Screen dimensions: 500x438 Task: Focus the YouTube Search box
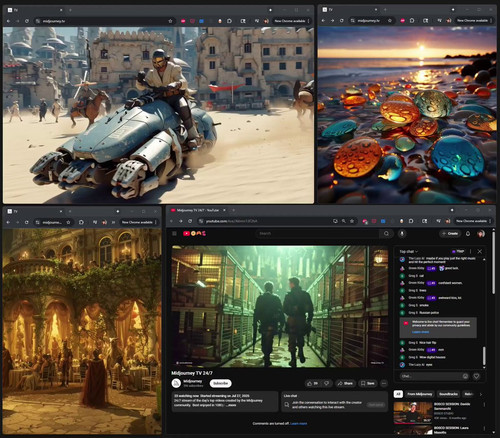[x=318, y=233]
